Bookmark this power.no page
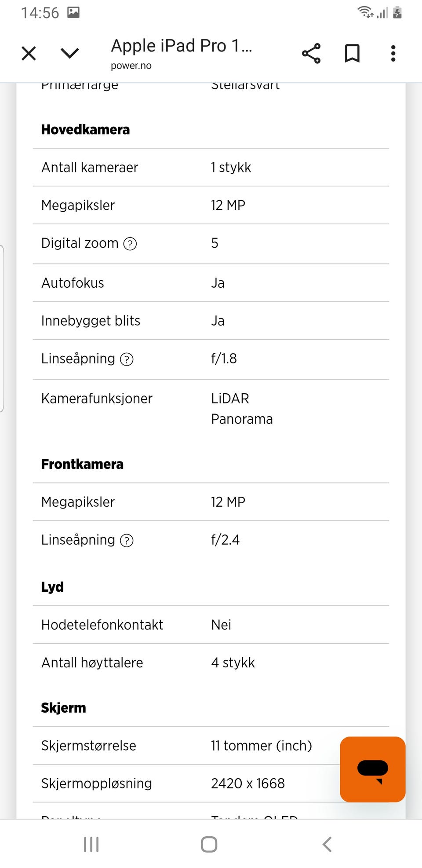Screen dimensions: 422x868 click(352, 54)
